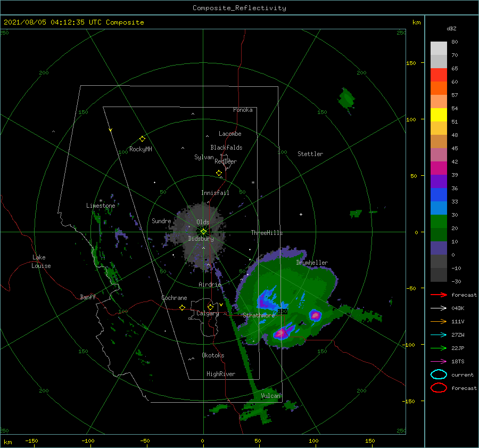This screenshot has height=448, width=479.
Task: Click the Airdrie city label
Action: pyautogui.click(x=210, y=284)
